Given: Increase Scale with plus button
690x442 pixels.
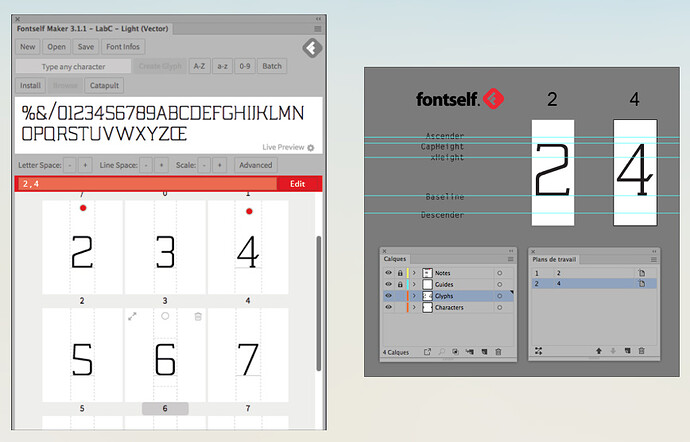Looking at the screenshot, I should click(220, 165).
